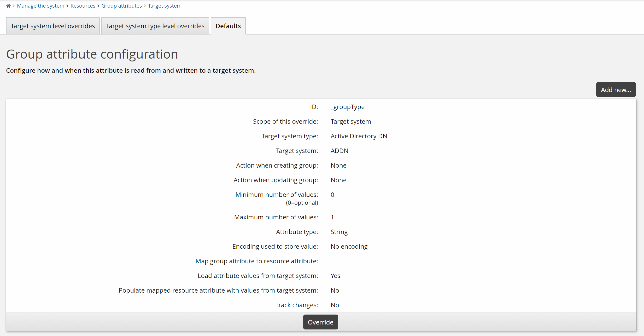Select the Defaults tab
This screenshot has width=644, height=336.
pos(228,26)
